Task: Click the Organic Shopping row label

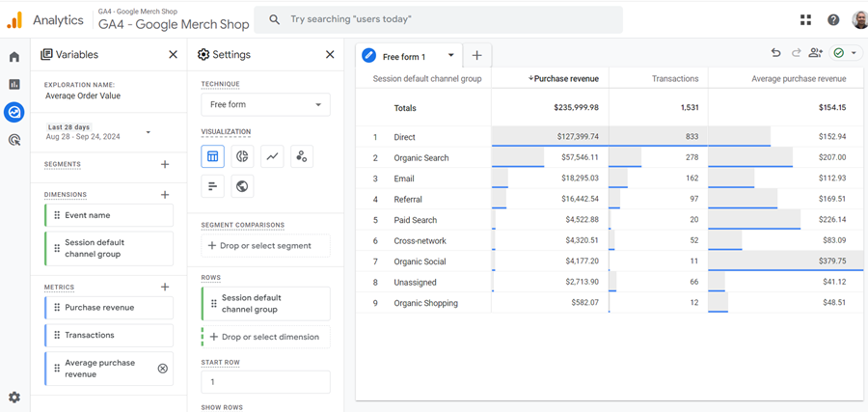Action: [x=425, y=304]
